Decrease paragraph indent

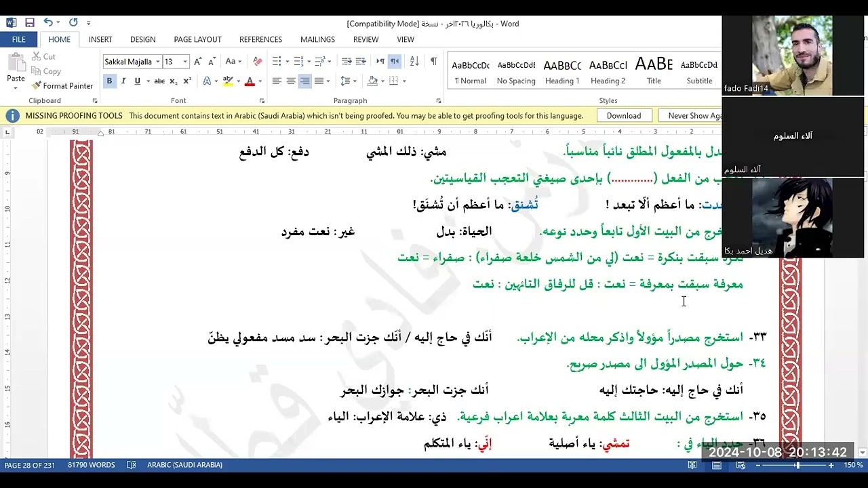tap(347, 62)
